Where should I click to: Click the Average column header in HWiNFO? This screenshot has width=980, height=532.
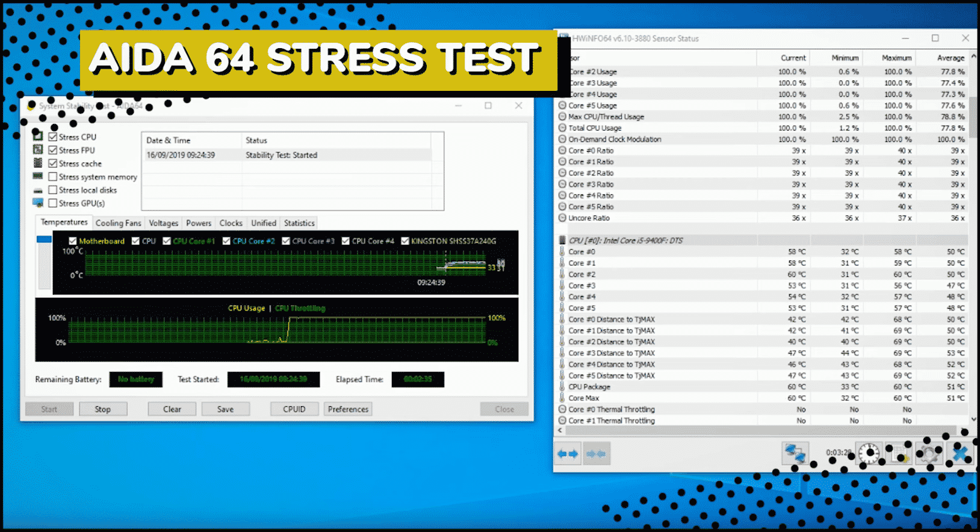click(x=941, y=58)
